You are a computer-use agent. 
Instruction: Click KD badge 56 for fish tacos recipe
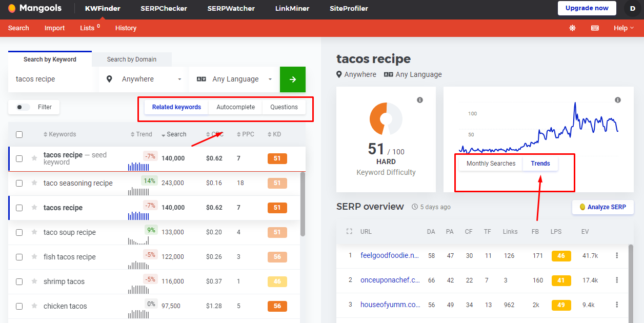point(277,257)
